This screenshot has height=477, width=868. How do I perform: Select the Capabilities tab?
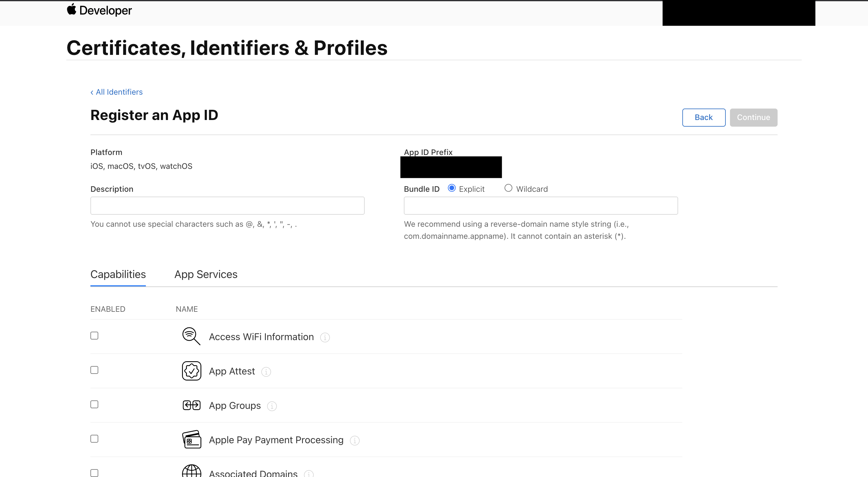118,274
